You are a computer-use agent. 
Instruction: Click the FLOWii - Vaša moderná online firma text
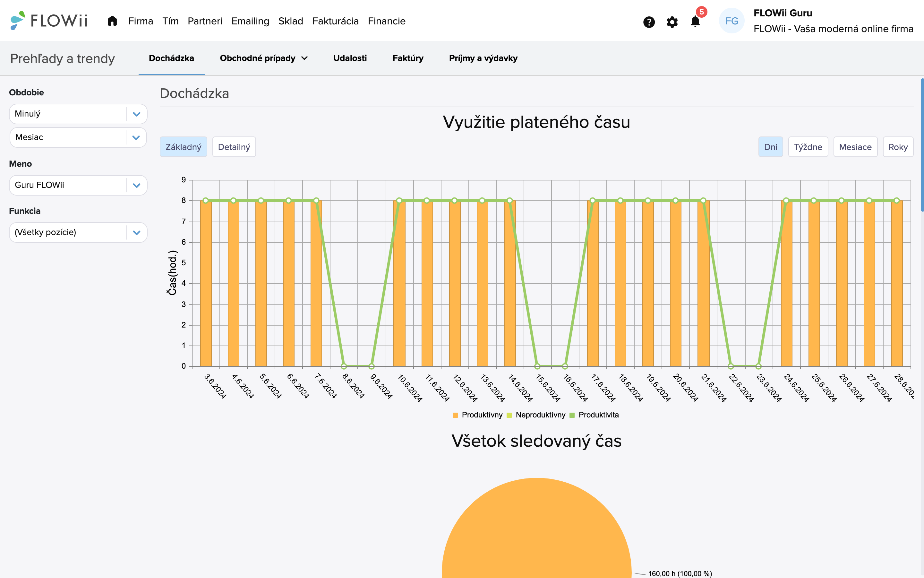[x=833, y=29]
